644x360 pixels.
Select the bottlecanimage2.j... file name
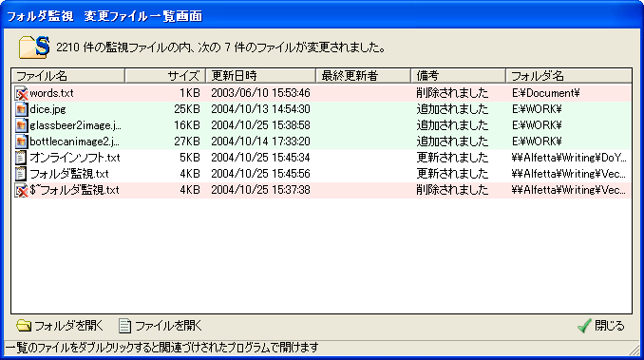point(74,142)
